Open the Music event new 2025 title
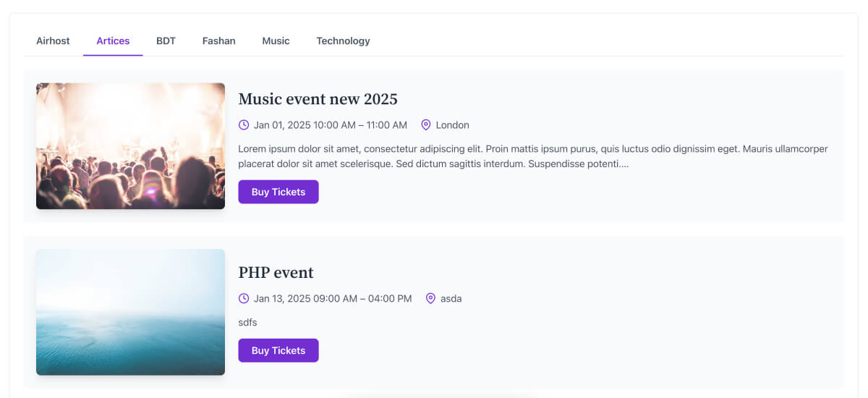868x398 pixels. pos(318,99)
